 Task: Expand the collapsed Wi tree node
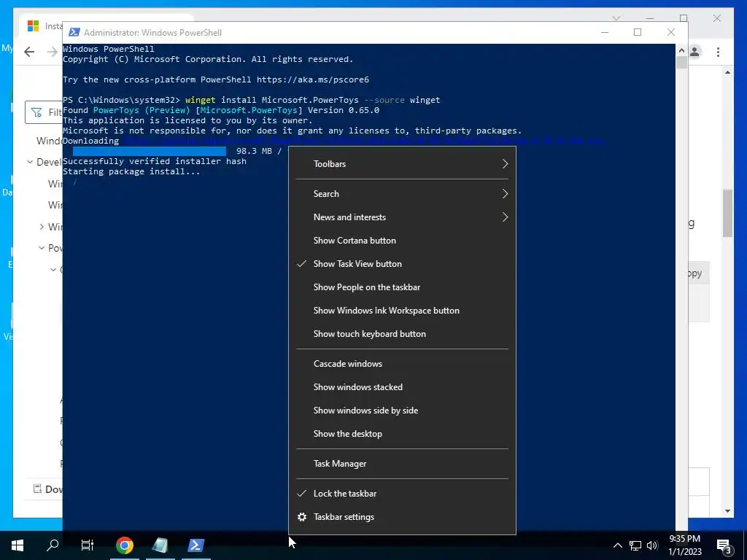click(42, 227)
